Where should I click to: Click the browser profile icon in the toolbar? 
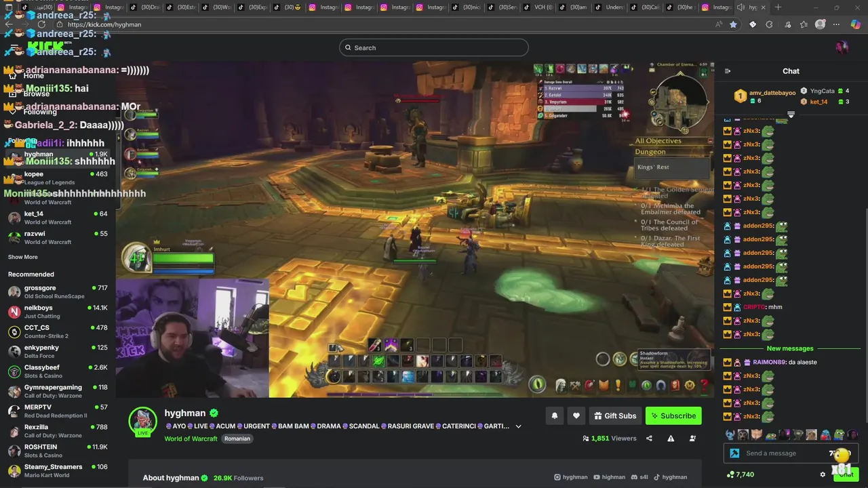(x=821, y=24)
